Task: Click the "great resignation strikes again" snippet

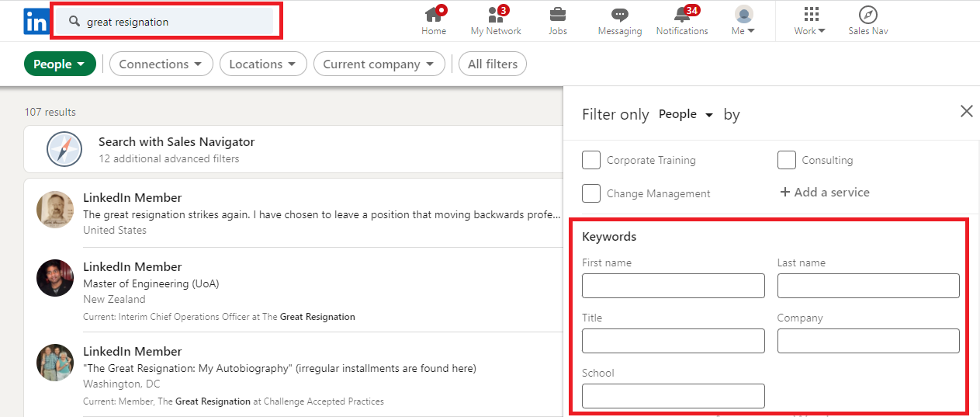Action: [x=321, y=214]
